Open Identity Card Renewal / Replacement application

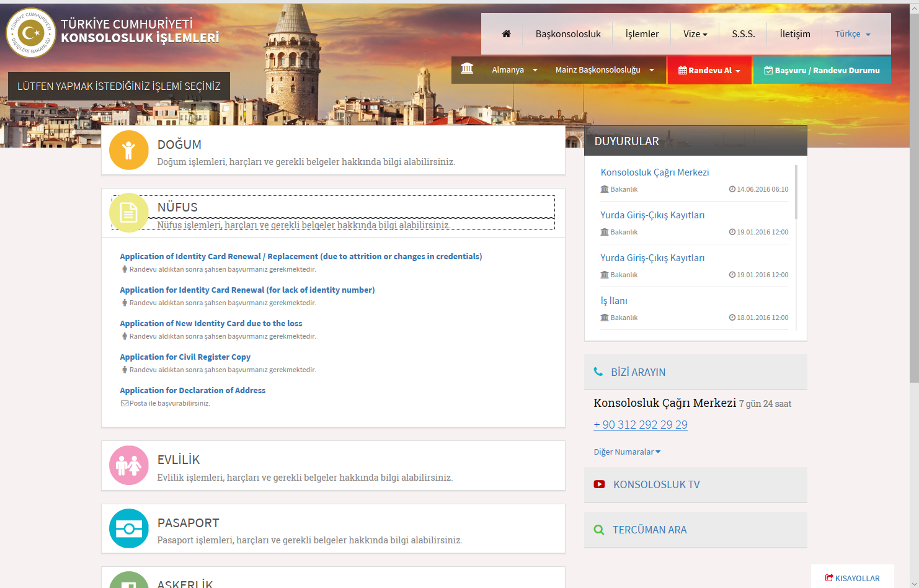pos(301,256)
